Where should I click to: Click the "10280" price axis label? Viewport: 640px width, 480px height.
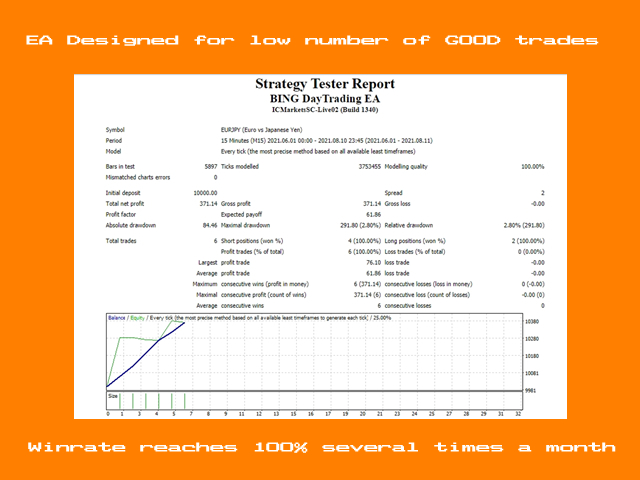(x=532, y=339)
